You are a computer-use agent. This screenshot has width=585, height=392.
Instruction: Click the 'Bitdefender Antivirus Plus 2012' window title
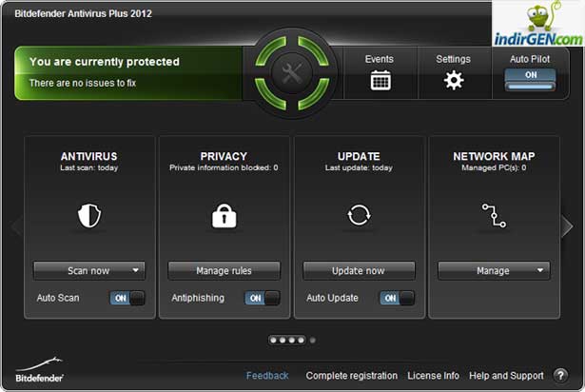point(83,14)
